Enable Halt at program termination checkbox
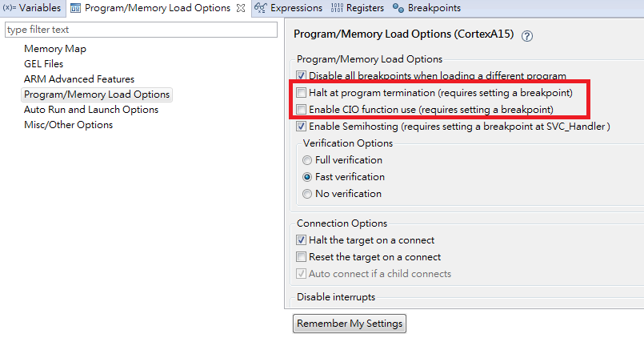 click(302, 93)
